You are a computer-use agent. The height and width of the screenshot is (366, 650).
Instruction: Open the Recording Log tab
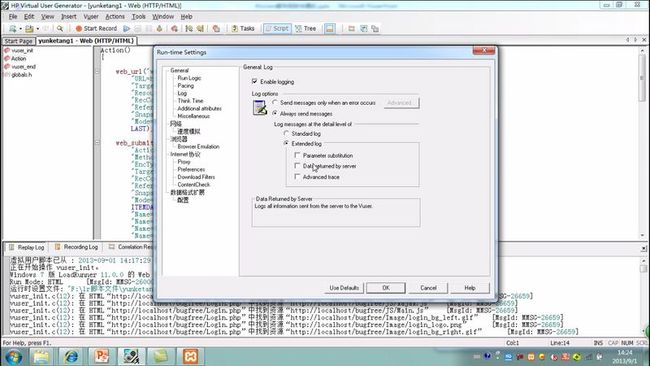click(x=76, y=247)
